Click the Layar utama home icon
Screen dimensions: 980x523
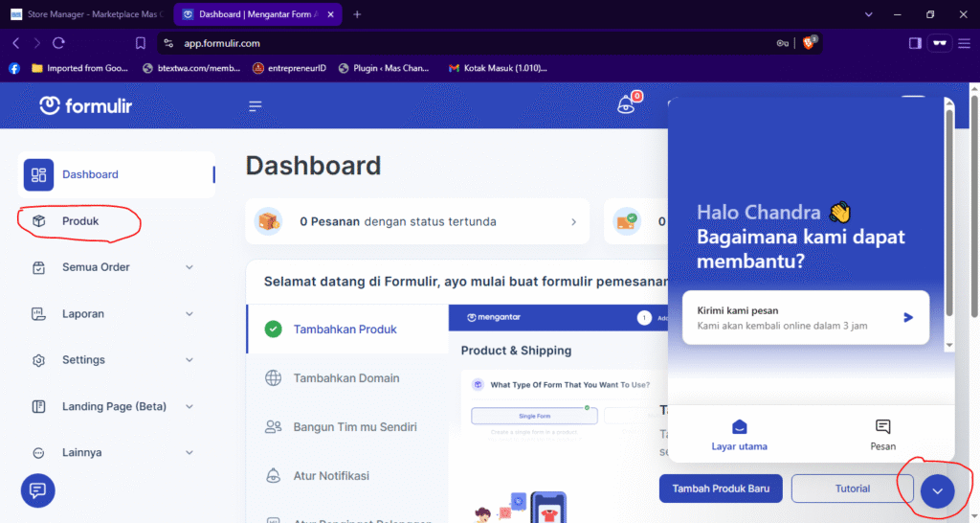tap(740, 426)
